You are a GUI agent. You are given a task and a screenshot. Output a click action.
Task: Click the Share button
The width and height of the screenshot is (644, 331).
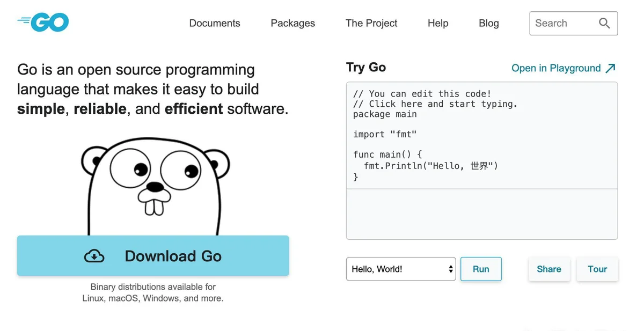[549, 269]
